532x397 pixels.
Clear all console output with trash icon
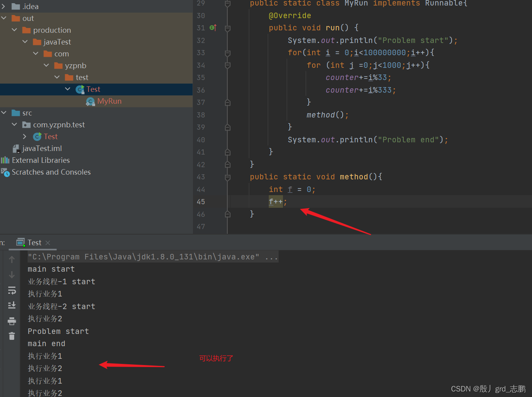click(12, 336)
